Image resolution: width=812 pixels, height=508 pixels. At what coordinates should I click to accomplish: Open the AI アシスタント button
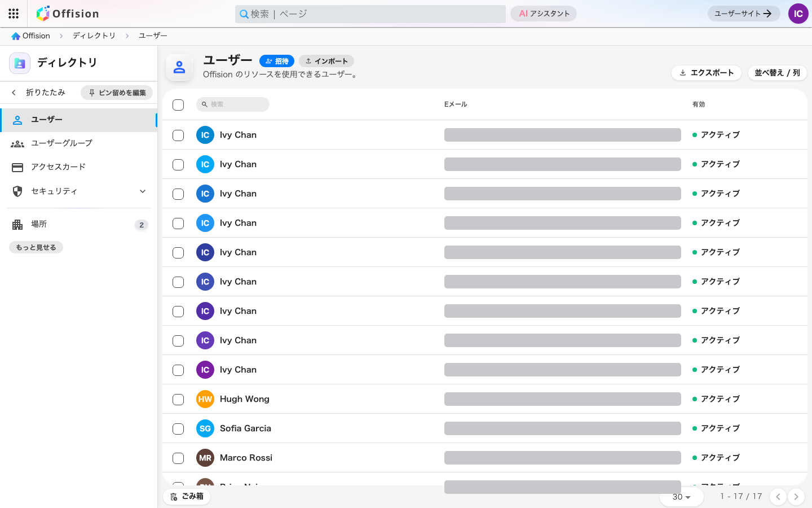[x=544, y=14]
